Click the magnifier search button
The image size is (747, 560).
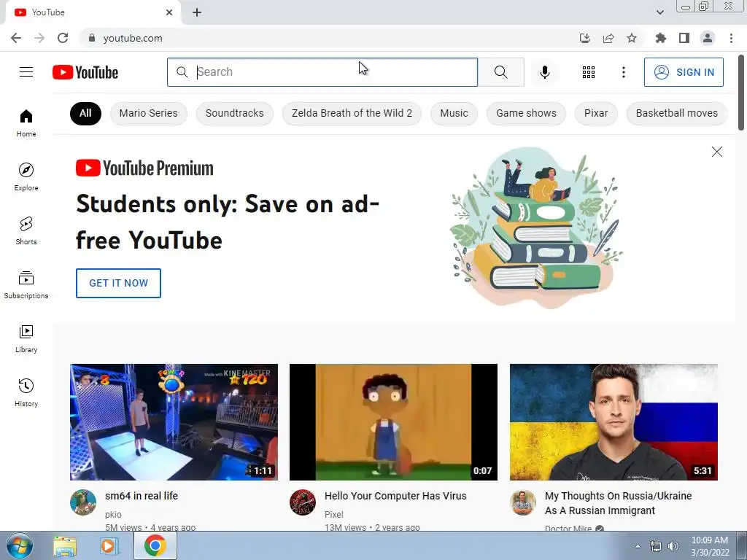500,72
